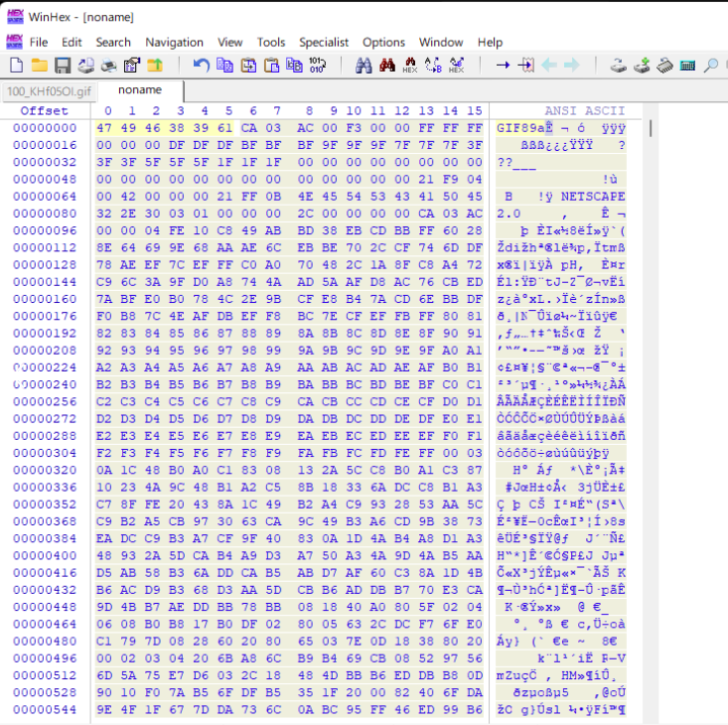Click the magnifying glass icon in the toolbar
Viewport: 728px width, 725px height.
pyautogui.click(x=710, y=66)
